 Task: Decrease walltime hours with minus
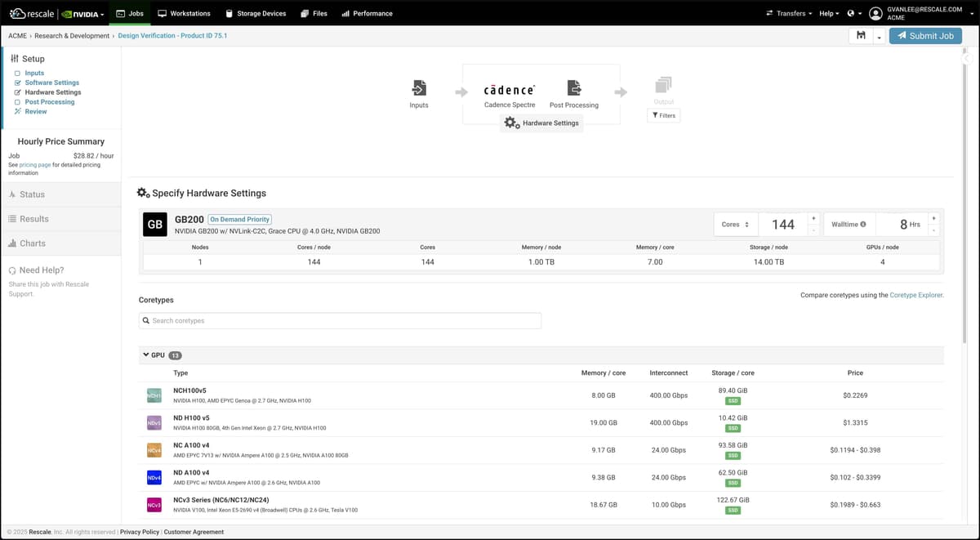933,230
